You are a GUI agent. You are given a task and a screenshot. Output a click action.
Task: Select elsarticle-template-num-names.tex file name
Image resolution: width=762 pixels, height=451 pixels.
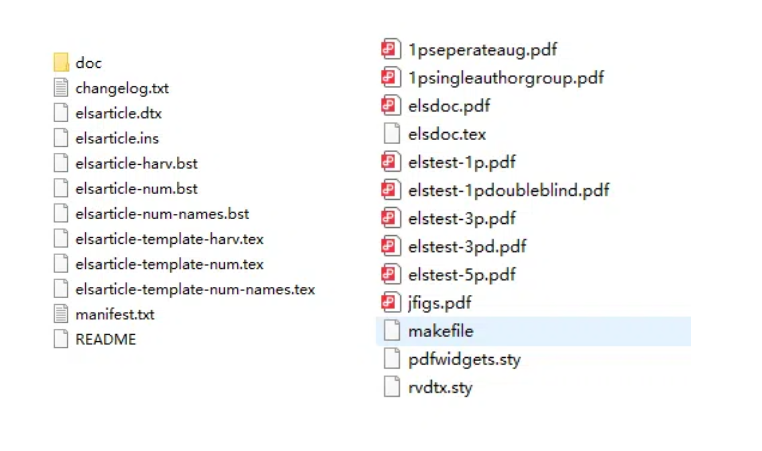[x=195, y=289]
